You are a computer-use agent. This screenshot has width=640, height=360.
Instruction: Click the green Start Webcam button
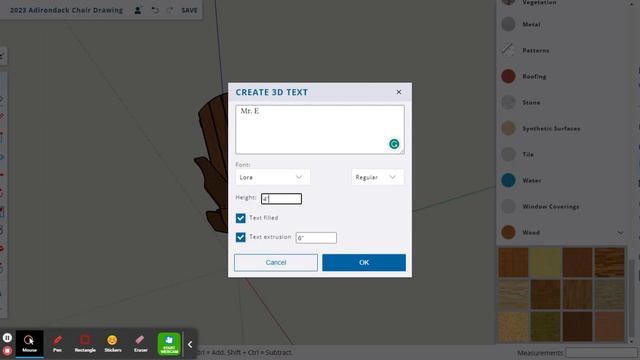pyautogui.click(x=169, y=344)
